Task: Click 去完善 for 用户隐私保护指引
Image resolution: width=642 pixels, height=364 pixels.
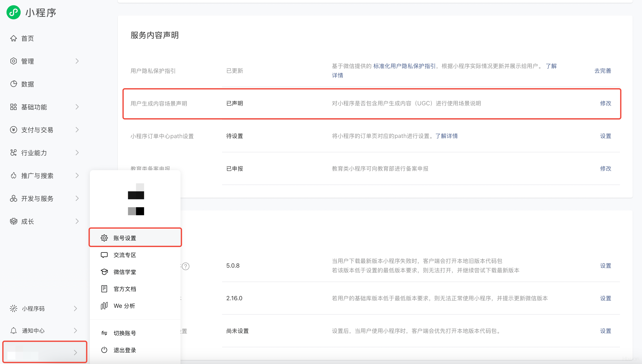Action: pyautogui.click(x=603, y=71)
